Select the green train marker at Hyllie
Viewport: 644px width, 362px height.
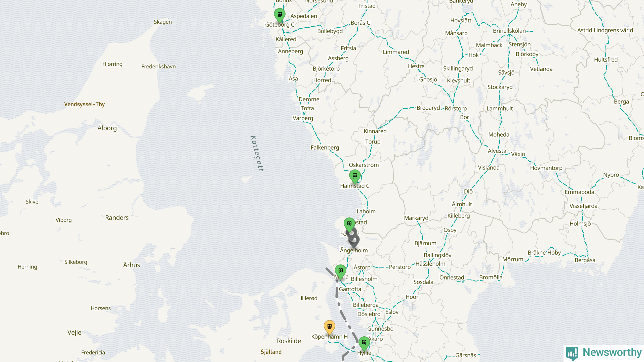coord(364,344)
